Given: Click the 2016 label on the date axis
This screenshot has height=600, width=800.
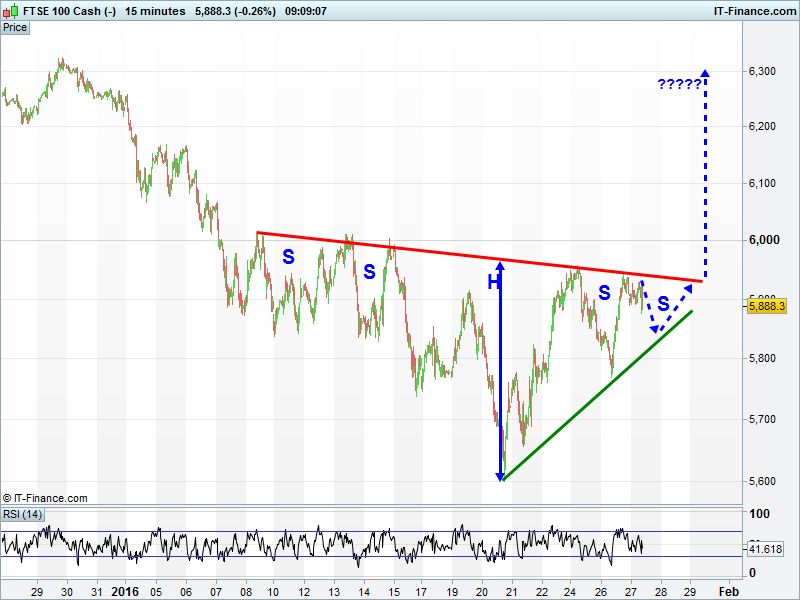Looking at the screenshot, I should pos(126,590).
